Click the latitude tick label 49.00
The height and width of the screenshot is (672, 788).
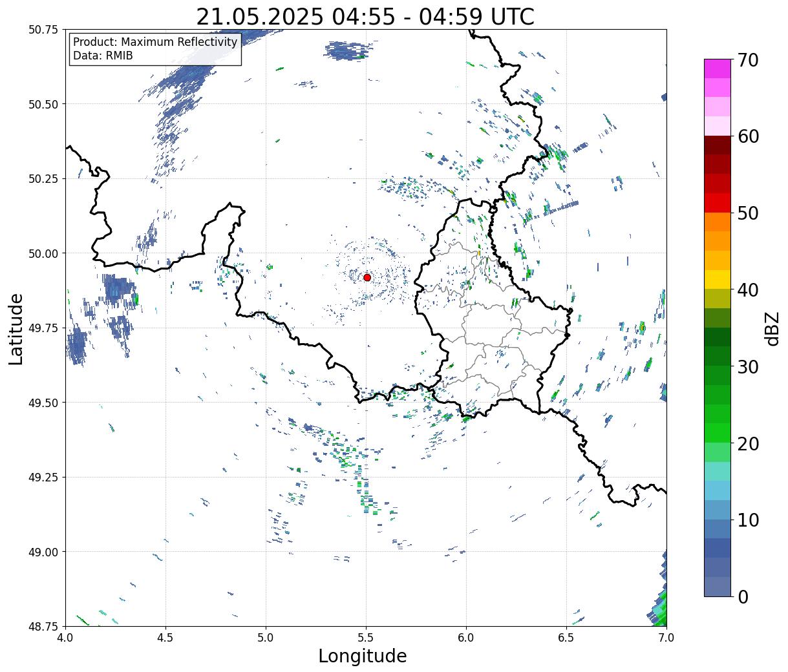pyautogui.click(x=43, y=552)
